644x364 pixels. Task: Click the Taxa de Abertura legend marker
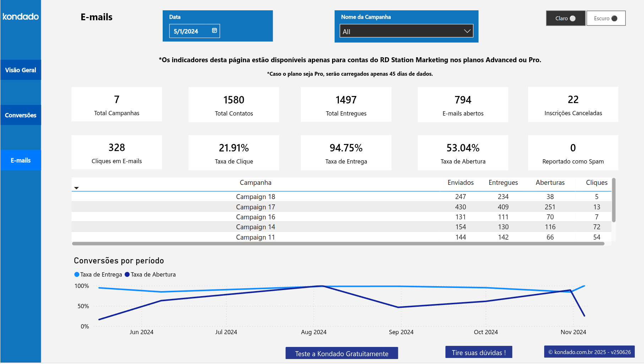(x=126, y=274)
